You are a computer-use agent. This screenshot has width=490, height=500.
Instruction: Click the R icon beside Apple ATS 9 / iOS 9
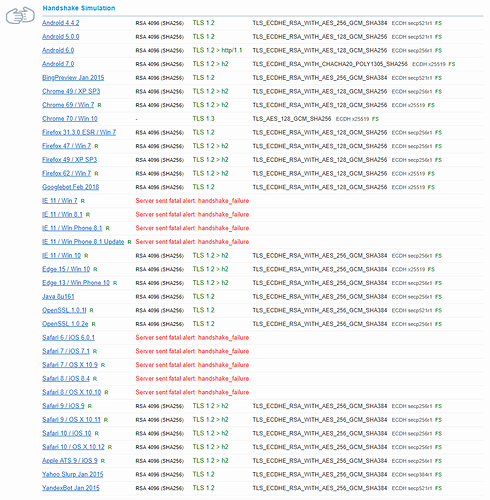click(103, 461)
